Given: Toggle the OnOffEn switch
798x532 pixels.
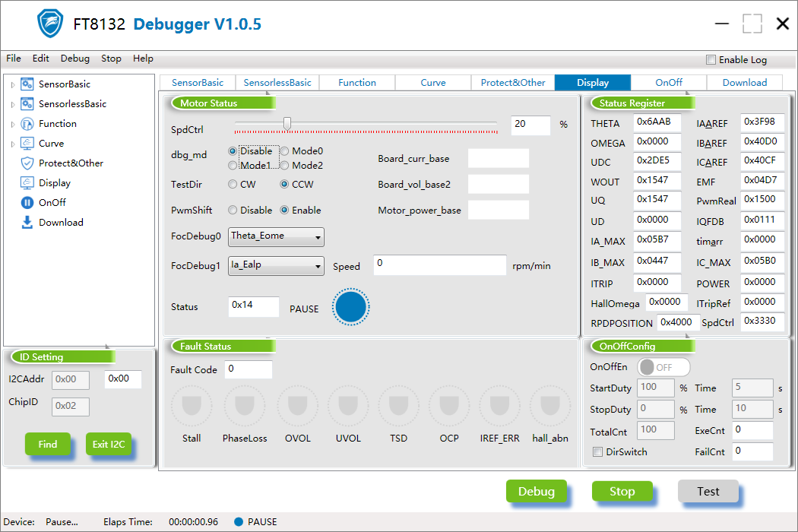Looking at the screenshot, I should 664,367.
